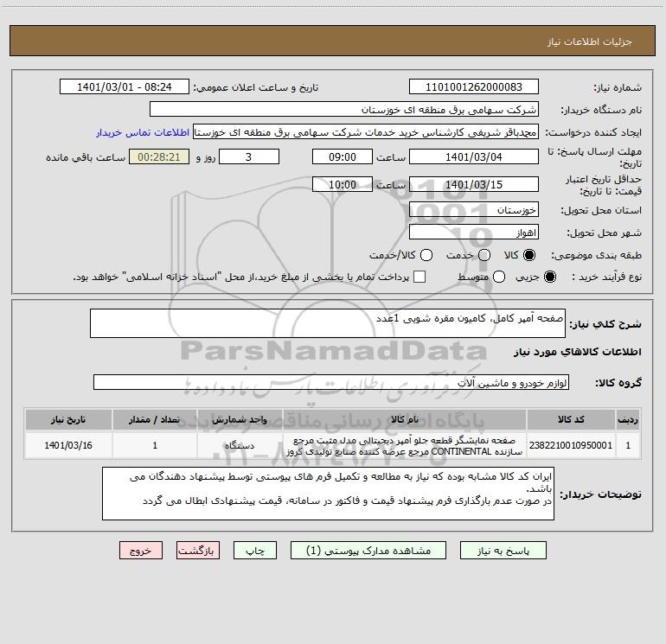Image resolution: width=666 pixels, height=644 pixels.
Task: Click the goods group field لوازم خودرو
Action: tap(331, 382)
